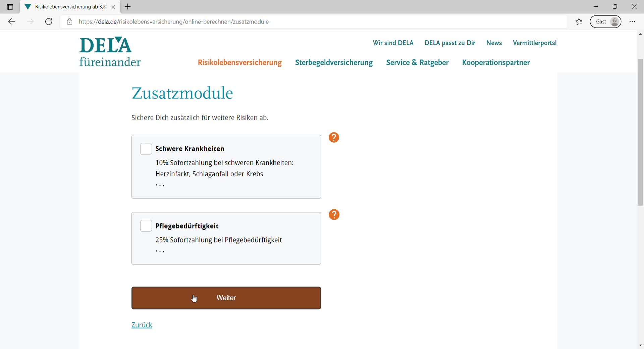Reload the page with refresh icon
This screenshot has height=349, width=644.
coord(49,22)
